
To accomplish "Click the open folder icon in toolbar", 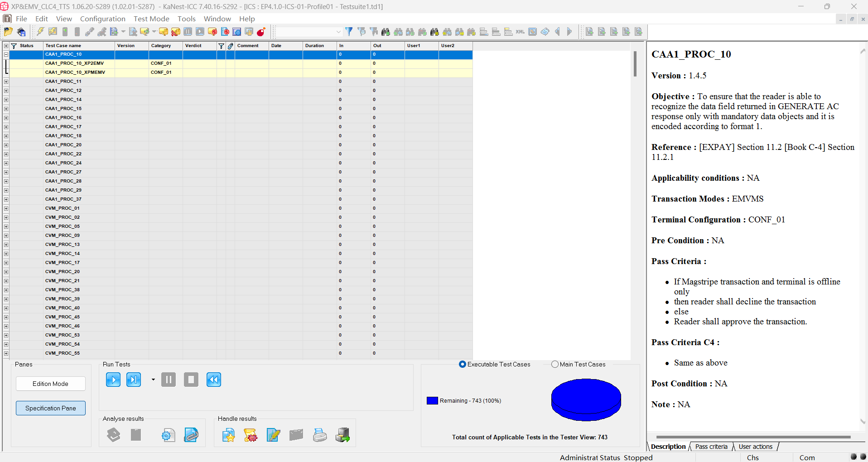I will (x=8, y=32).
